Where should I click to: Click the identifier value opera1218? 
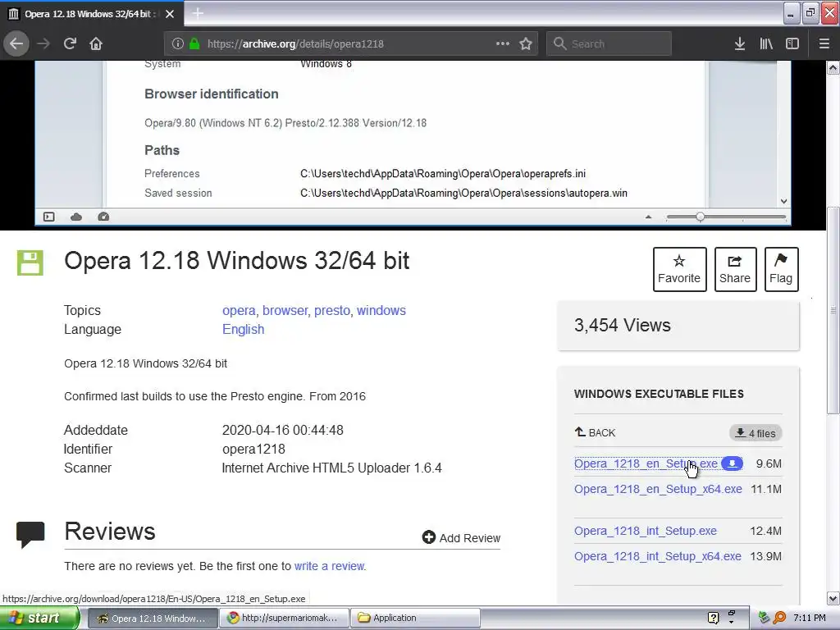click(254, 450)
